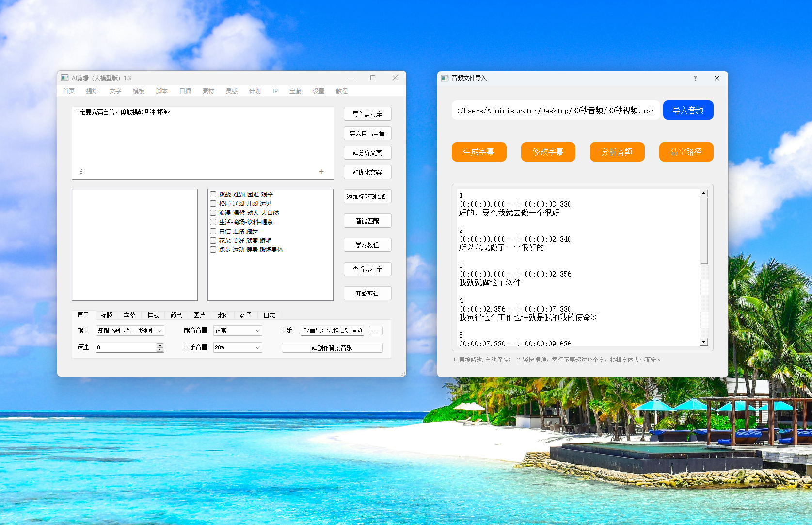
Task: Click the 开始剪辑 button
Action: pyautogui.click(x=367, y=294)
